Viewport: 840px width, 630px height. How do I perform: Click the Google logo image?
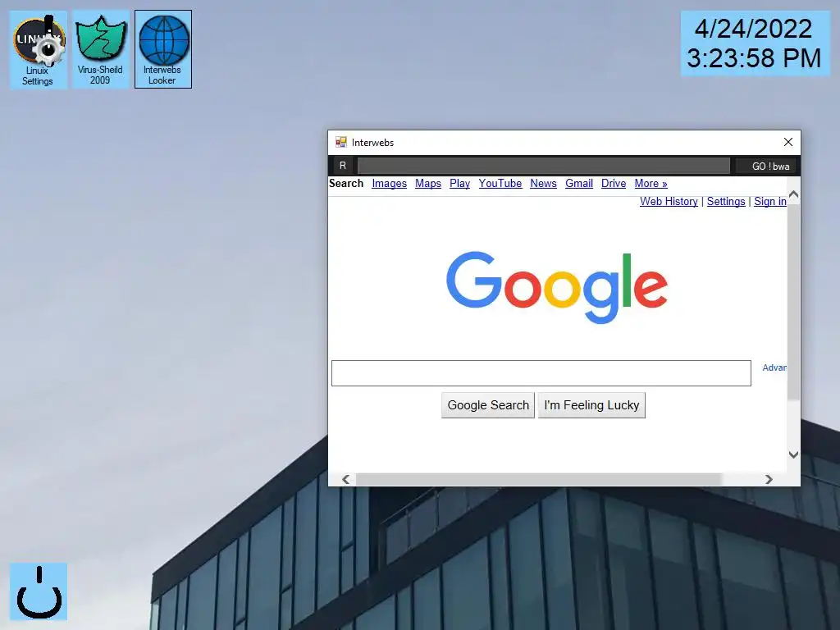click(557, 287)
